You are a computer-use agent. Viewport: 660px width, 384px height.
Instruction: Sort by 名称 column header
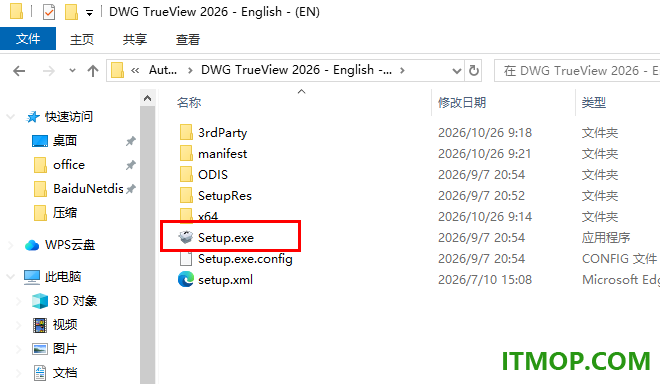point(189,102)
